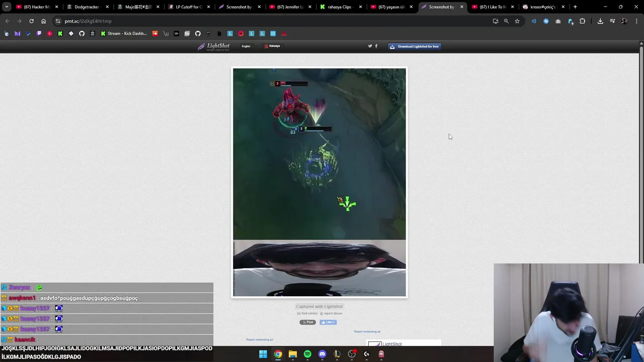Screen dimensions: 644x362
Task: Open browser Downloads
Action: click(600, 21)
